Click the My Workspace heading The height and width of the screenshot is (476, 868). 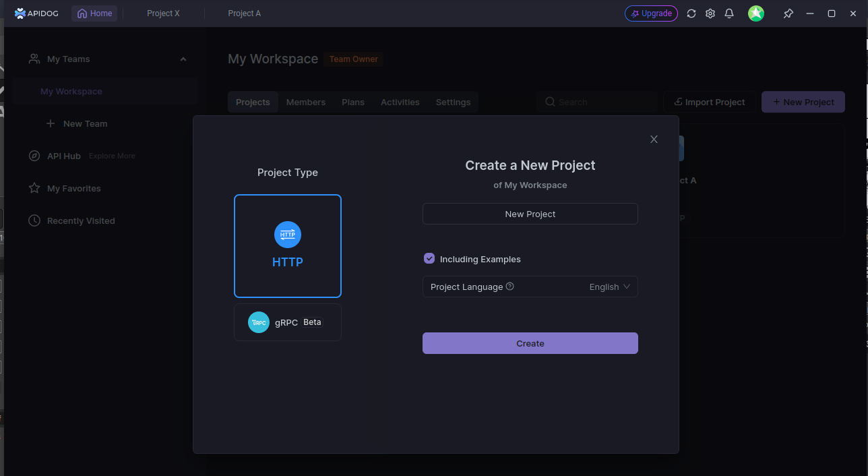273,59
